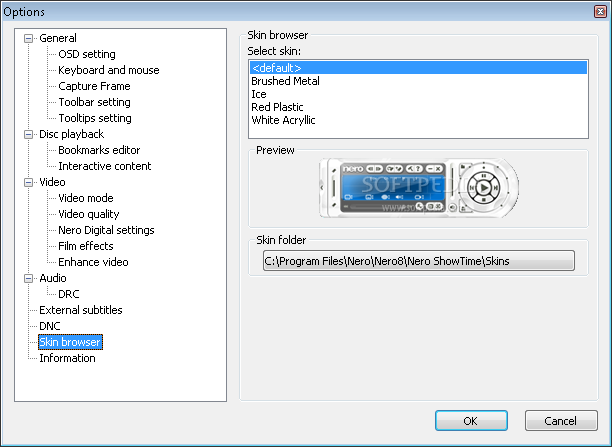This screenshot has height=447, width=612.
Task: Collapse the Disc playback tree node
Action: tap(28, 134)
